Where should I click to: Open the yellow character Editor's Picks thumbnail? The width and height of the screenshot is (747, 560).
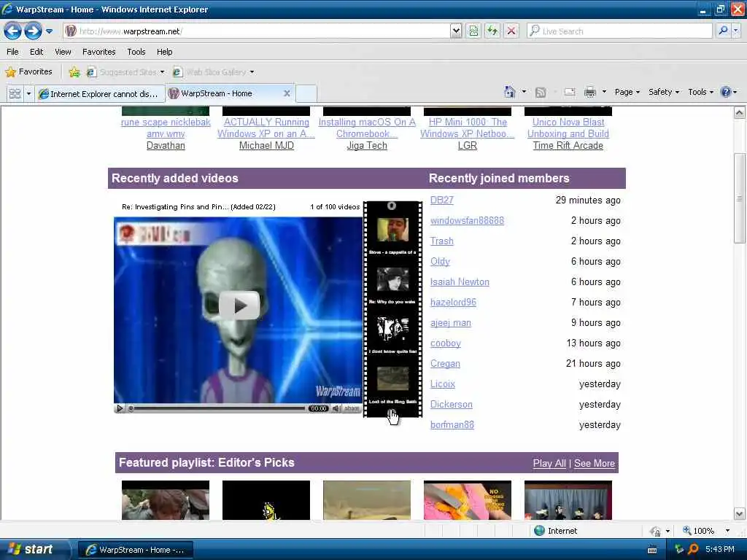click(x=266, y=500)
